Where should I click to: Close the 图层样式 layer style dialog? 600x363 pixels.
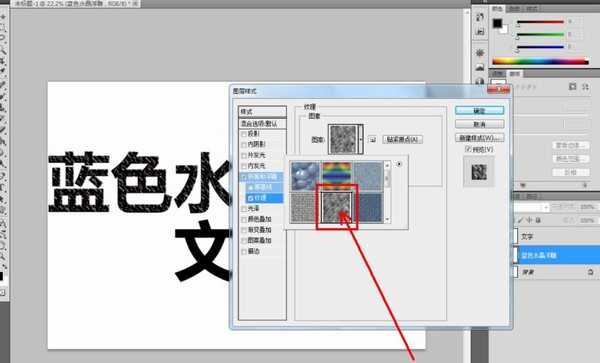(499, 90)
